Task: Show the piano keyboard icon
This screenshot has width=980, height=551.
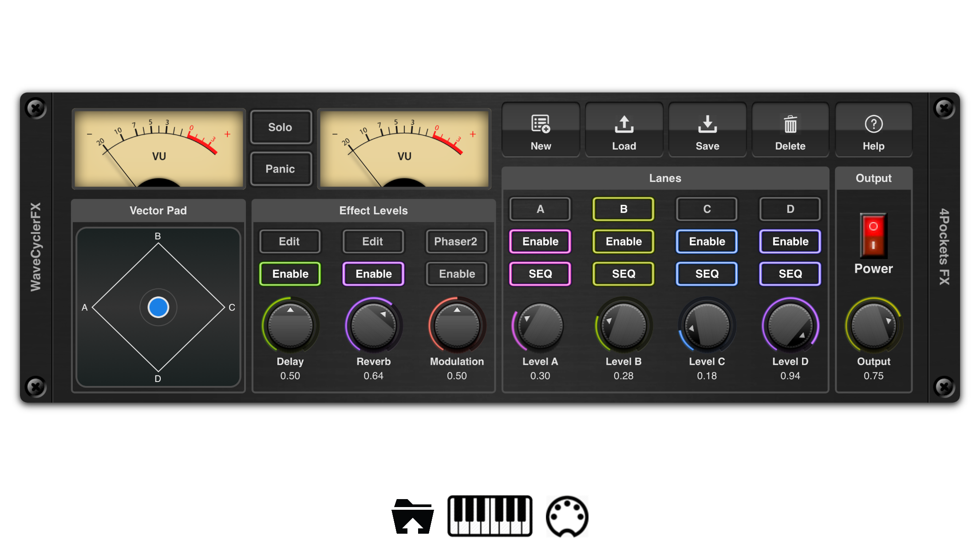Action: [x=490, y=516]
